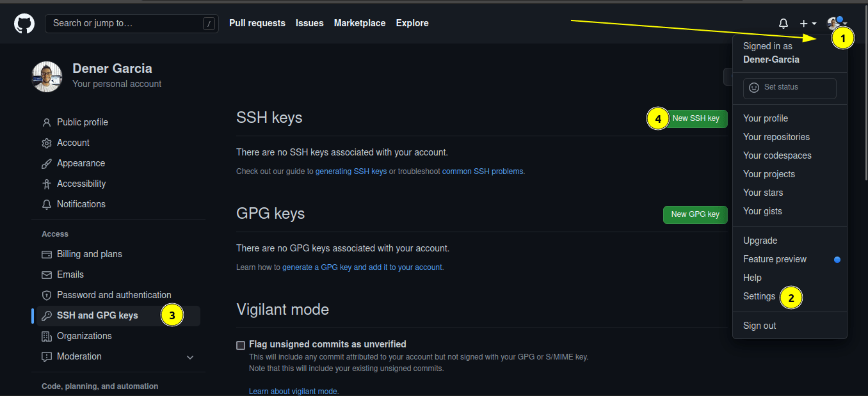Click the smiley icon in Set status
Image resolution: width=868 pixels, height=396 pixels.
(754, 88)
